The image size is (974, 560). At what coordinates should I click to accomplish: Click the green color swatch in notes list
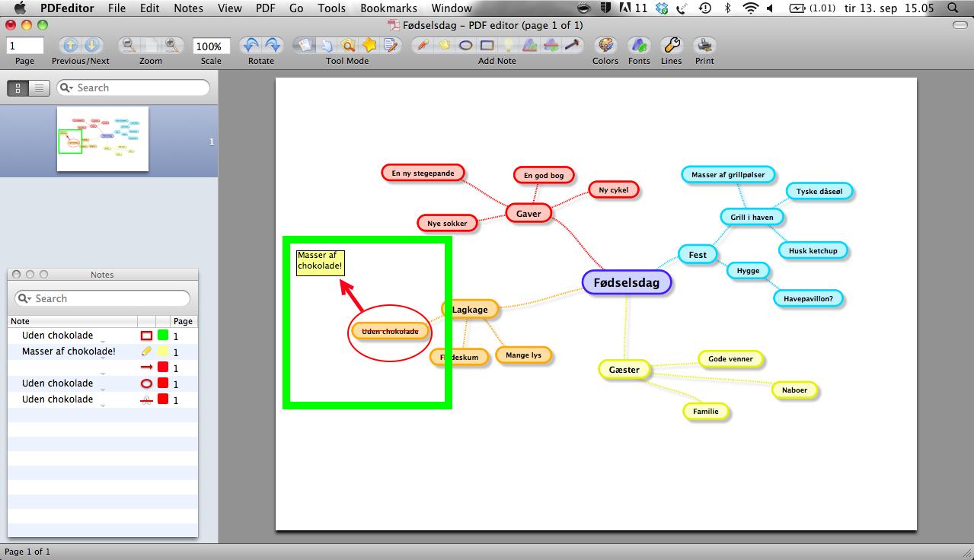coord(163,336)
